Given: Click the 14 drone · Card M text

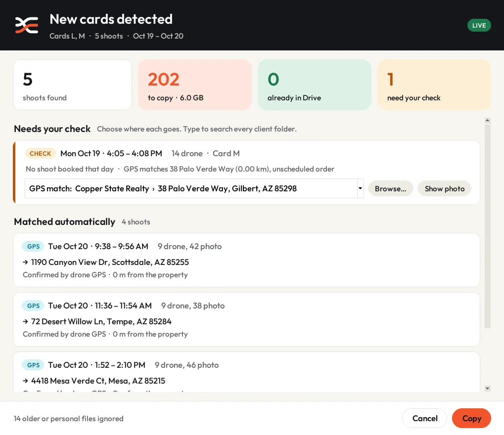Looking at the screenshot, I should pos(205,154).
